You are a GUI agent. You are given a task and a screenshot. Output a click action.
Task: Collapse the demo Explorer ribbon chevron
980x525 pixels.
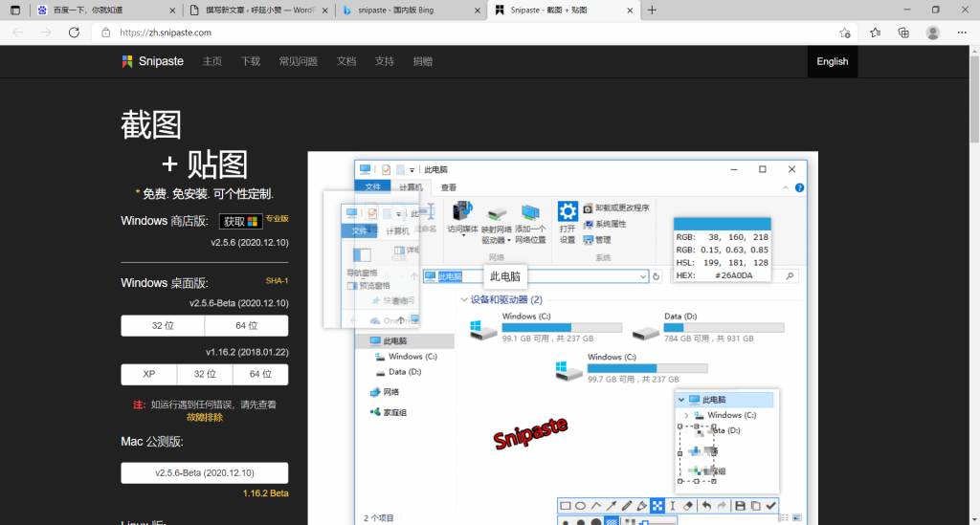[786, 187]
